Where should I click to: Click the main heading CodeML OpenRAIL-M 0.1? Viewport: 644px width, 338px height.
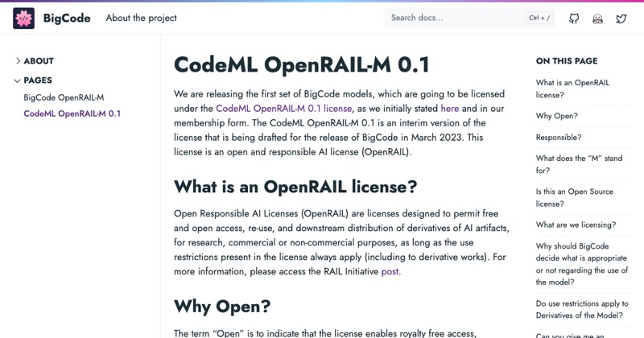click(x=301, y=65)
